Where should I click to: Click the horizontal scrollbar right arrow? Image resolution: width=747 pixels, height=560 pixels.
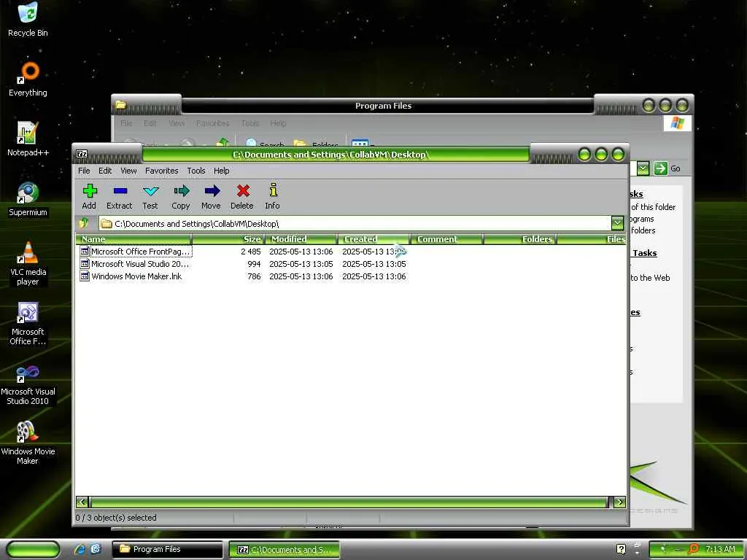(619, 502)
